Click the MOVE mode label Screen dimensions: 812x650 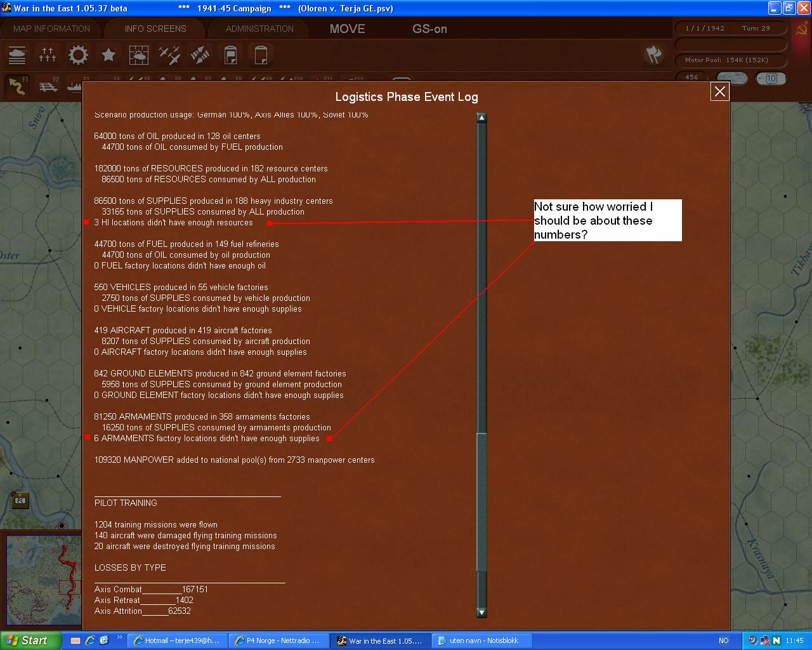(x=347, y=29)
